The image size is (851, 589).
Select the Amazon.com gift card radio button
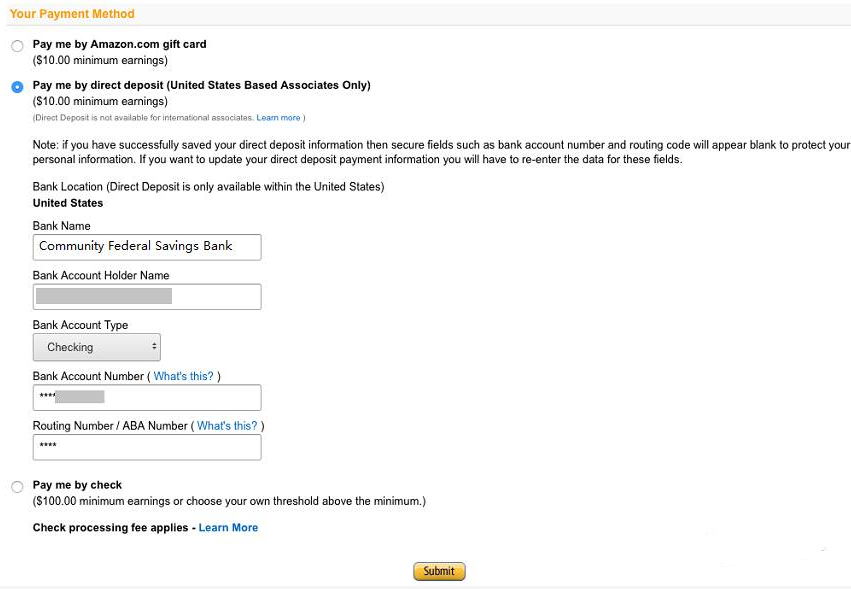click(x=17, y=46)
